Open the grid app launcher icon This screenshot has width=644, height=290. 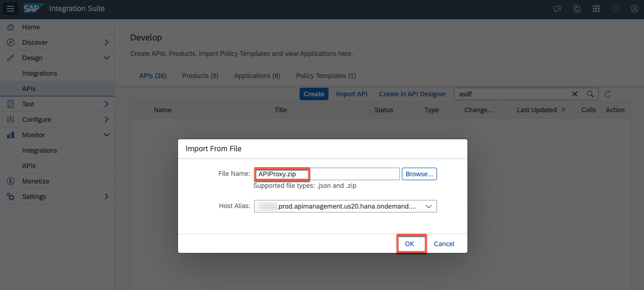[596, 9]
